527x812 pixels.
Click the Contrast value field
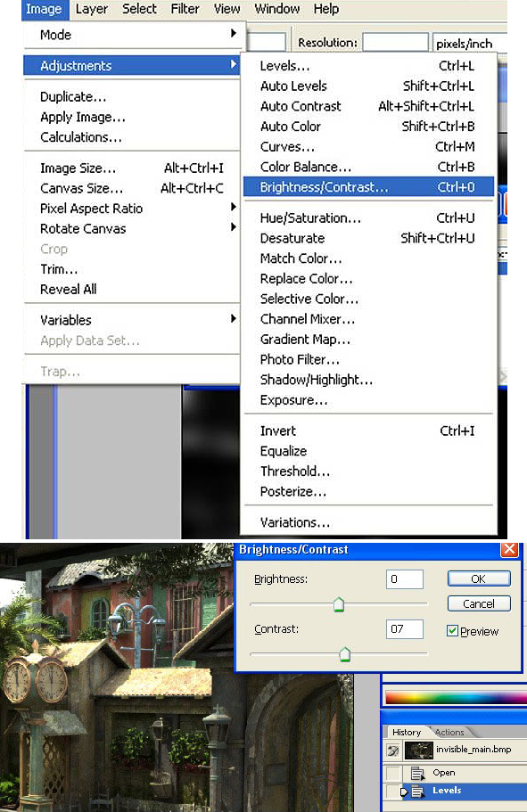pos(405,629)
